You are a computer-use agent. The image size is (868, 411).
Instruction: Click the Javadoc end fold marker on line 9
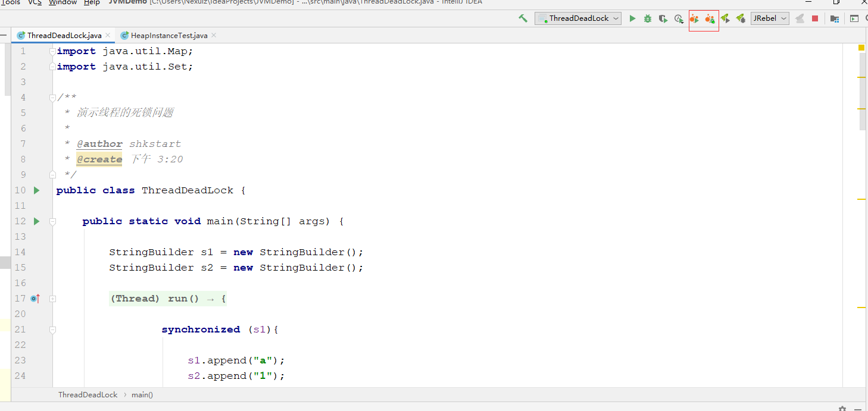(52, 175)
